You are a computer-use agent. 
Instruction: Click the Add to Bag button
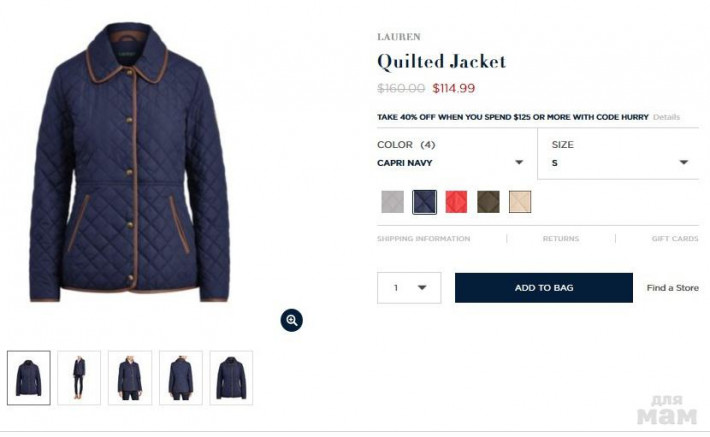pyautogui.click(x=544, y=288)
